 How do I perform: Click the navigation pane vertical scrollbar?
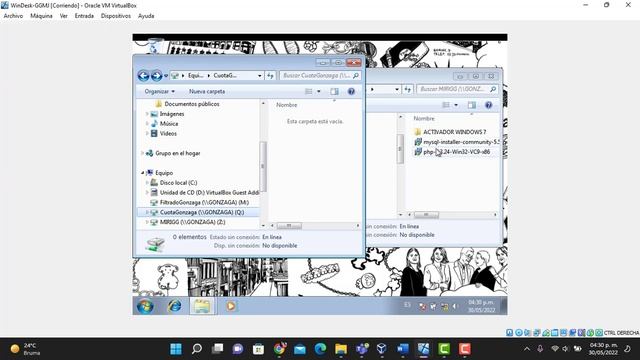[x=263, y=166]
